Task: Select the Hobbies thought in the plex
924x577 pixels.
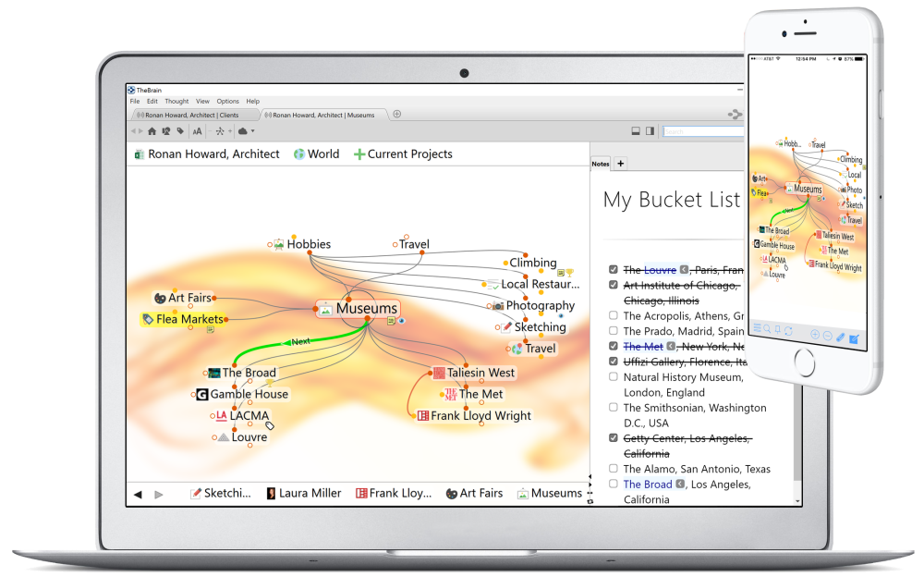Action: click(x=302, y=244)
